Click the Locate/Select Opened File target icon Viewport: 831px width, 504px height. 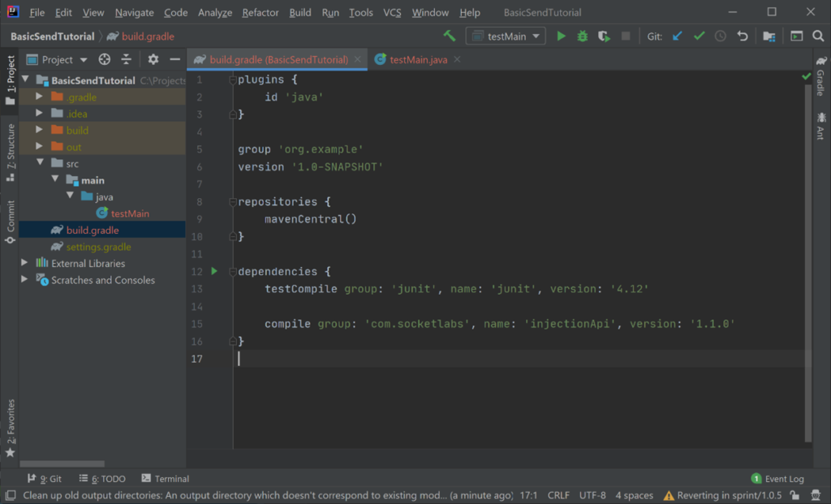click(105, 59)
